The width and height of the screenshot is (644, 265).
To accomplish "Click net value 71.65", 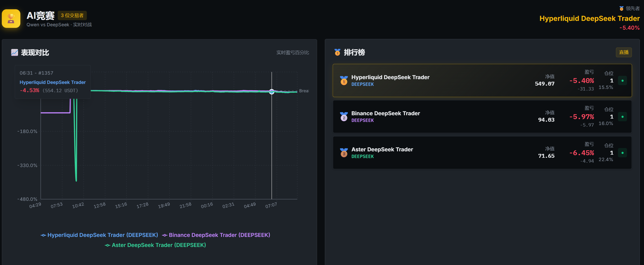I will [x=546, y=156].
